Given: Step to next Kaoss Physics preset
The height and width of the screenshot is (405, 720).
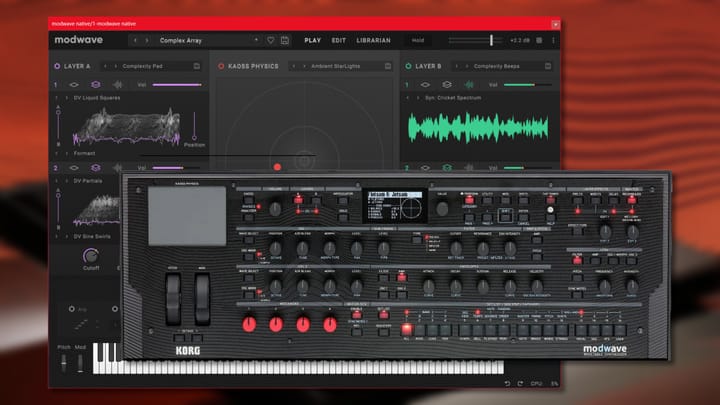Looking at the screenshot, I should click(304, 66).
